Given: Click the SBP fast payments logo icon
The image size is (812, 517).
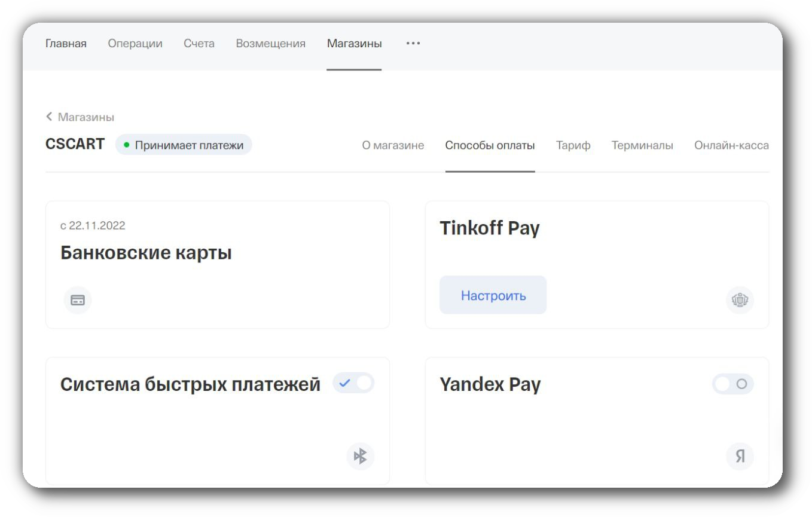Looking at the screenshot, I should coord(360,457).
